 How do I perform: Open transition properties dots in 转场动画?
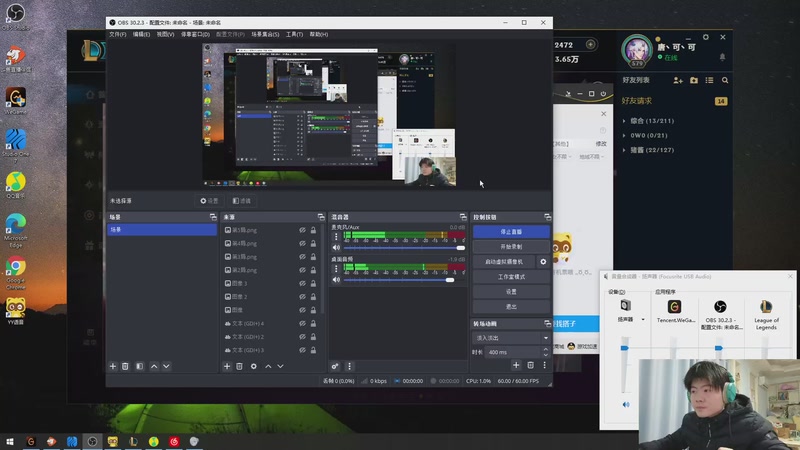[544, 365]
